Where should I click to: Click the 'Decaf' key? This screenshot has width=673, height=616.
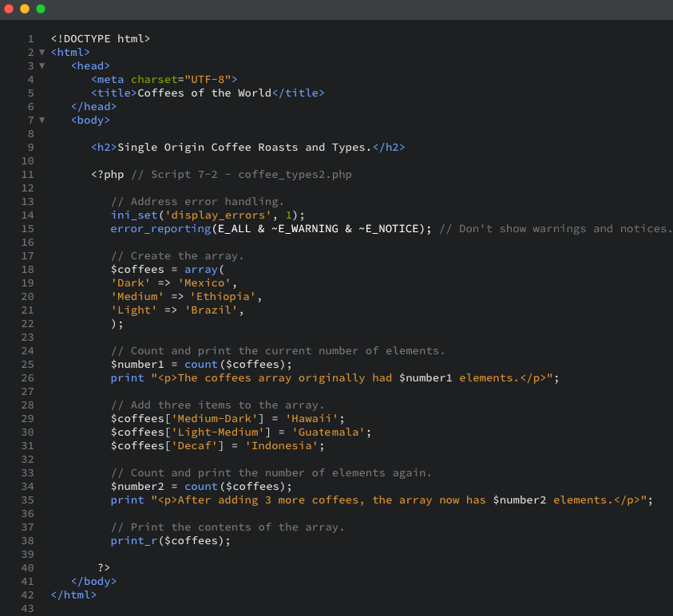click(194, 446)
